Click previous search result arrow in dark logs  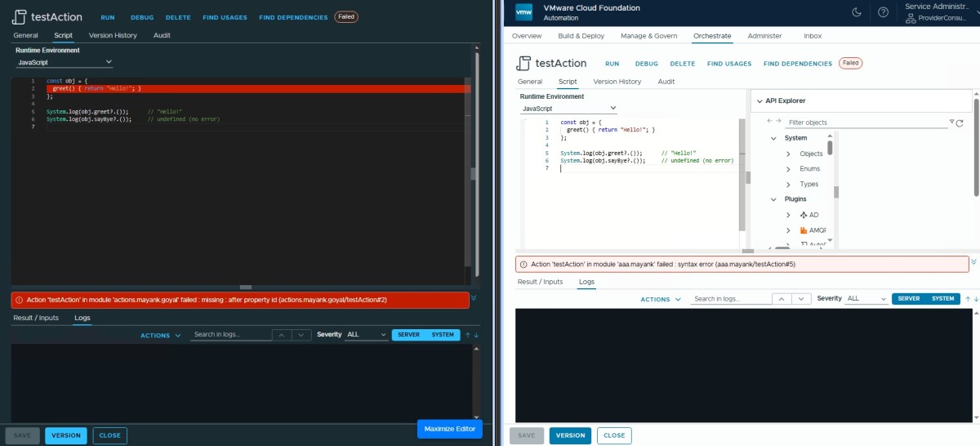click(282, 335)
